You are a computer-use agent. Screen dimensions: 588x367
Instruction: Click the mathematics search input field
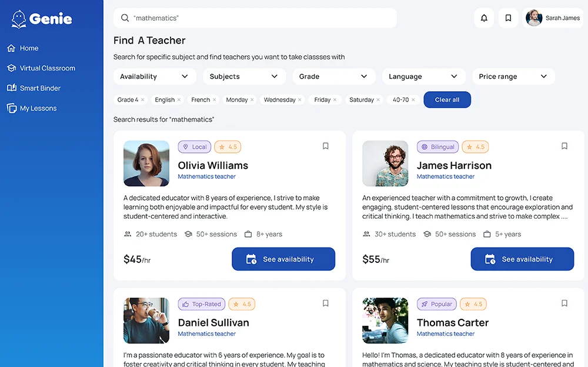tap(259, 18)
